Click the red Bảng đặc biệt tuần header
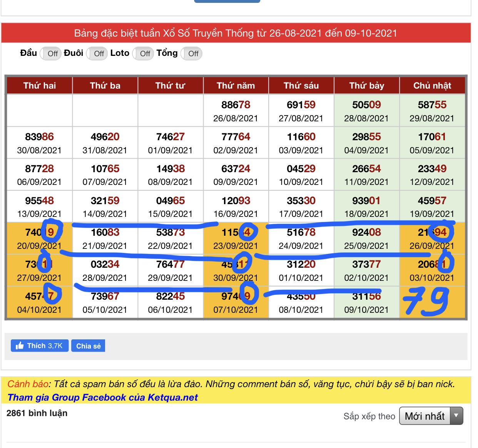The width and height of the screenshot is (478, 448). point(236,33)
